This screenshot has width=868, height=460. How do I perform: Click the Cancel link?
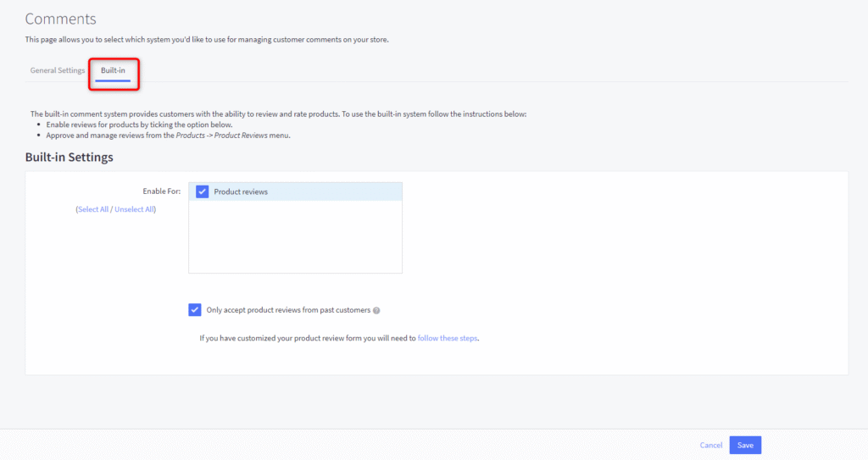pos(710,445)
